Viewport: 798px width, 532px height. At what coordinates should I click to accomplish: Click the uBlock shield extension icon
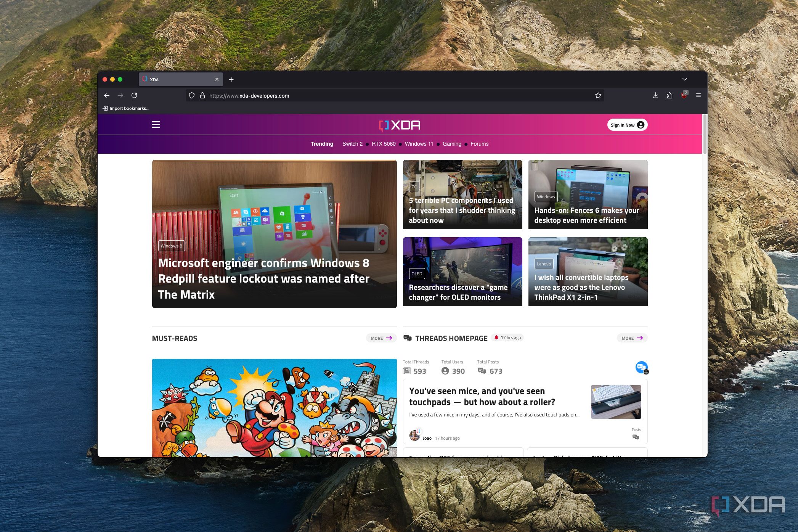[x=684, y=95]
